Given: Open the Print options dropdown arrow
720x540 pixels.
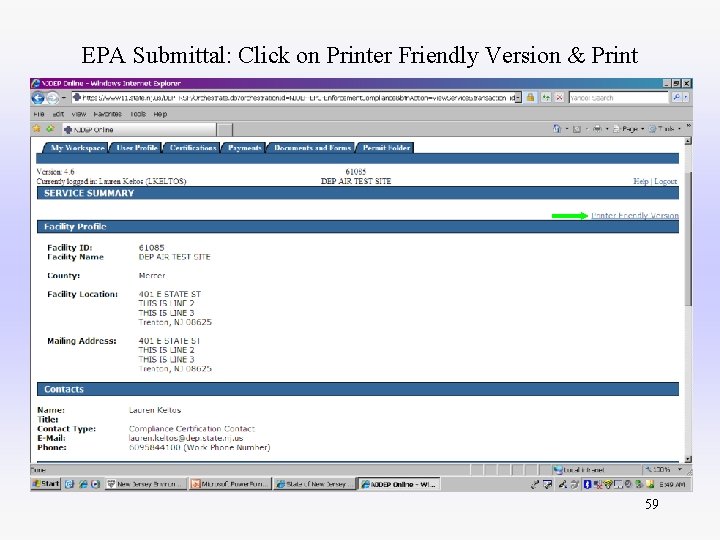Looking at the screenshot, I should [x=607, y=129].
